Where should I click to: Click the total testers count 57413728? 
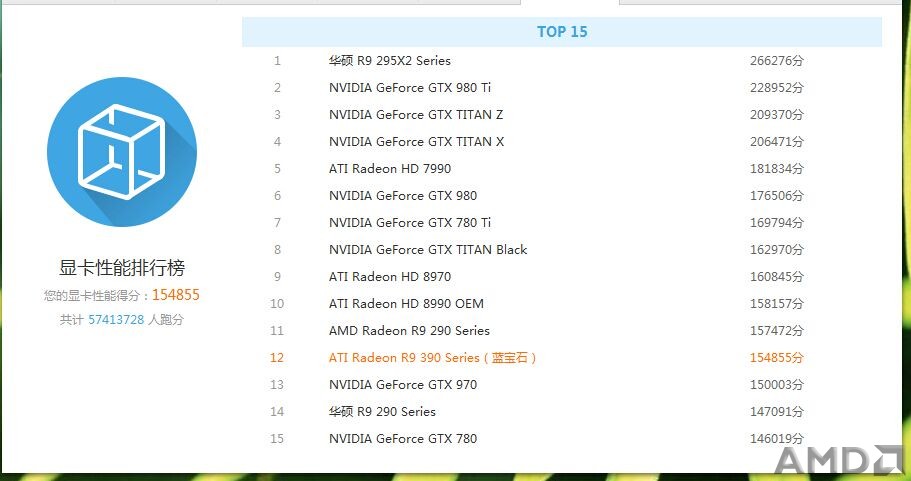pos(116,320)
